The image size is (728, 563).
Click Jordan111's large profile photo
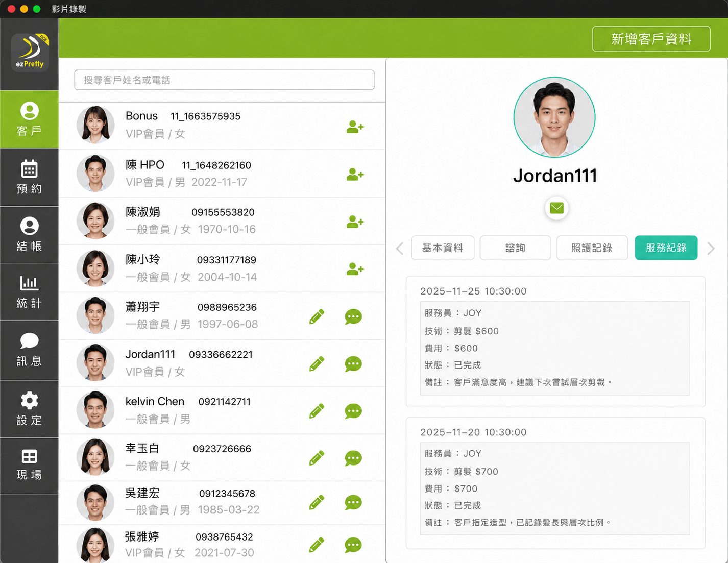[x=554, y=117]
